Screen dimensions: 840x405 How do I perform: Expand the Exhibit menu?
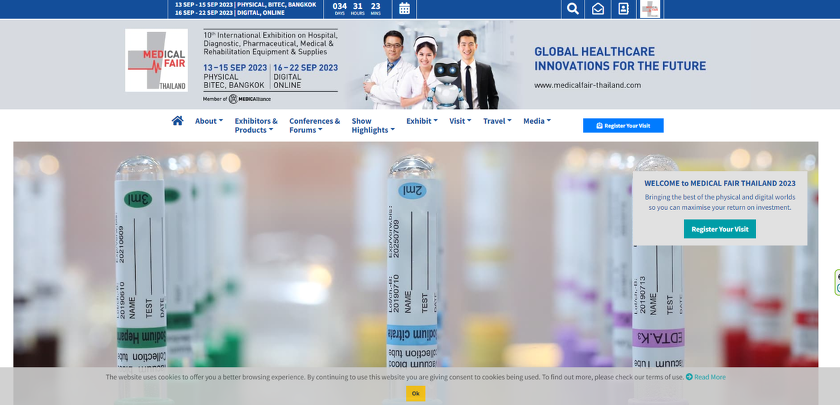(422, 121)
